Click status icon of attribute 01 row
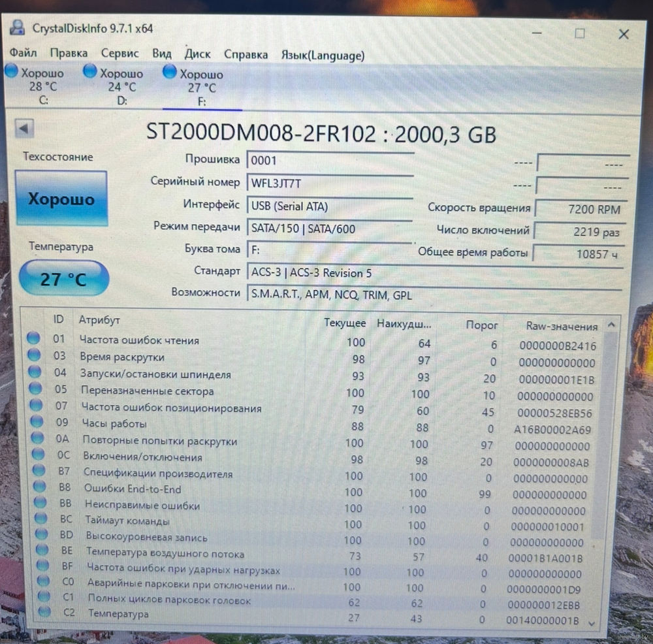The image size is (653, 644). (x=33, y=338)
